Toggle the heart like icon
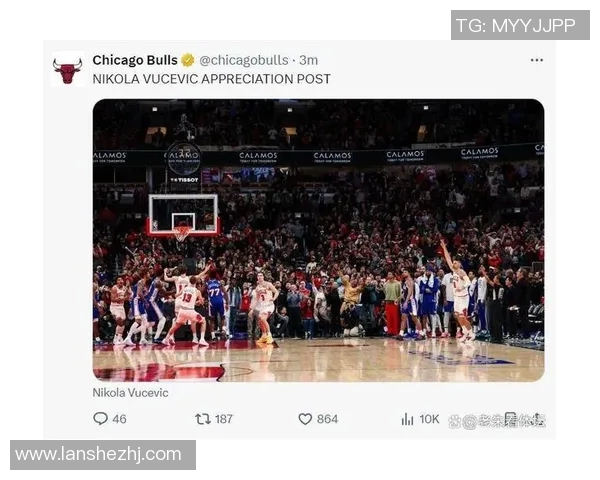 pos(305,419)
